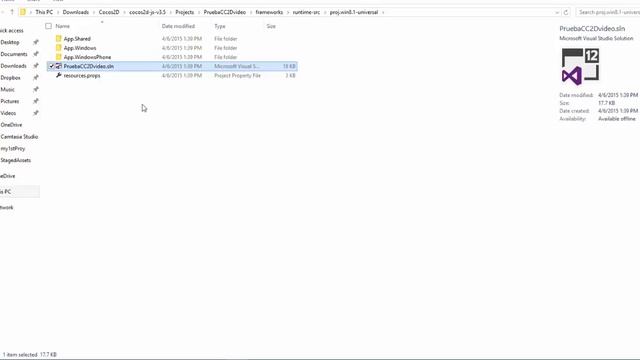Select the resources.props file name
Viewport: 640px width, 360px height.
tap(82, 76)
